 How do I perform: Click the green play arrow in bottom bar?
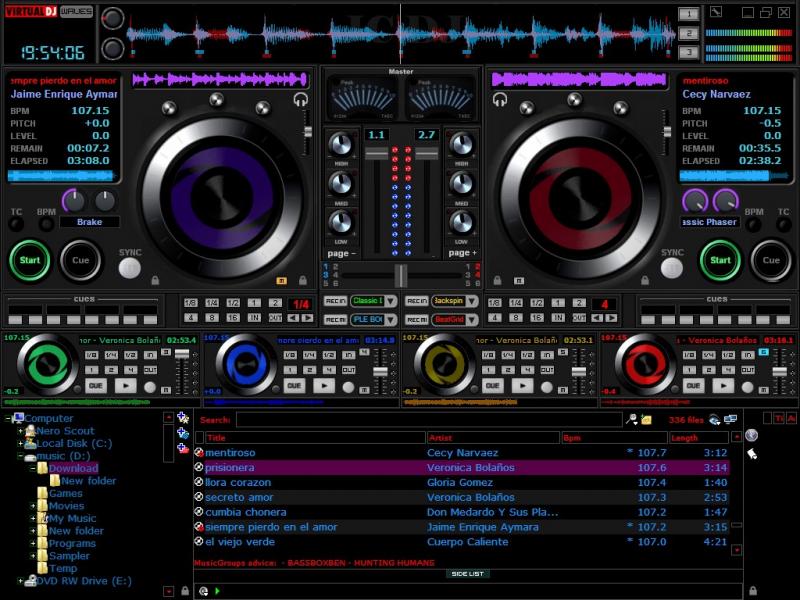click(217, 591)
